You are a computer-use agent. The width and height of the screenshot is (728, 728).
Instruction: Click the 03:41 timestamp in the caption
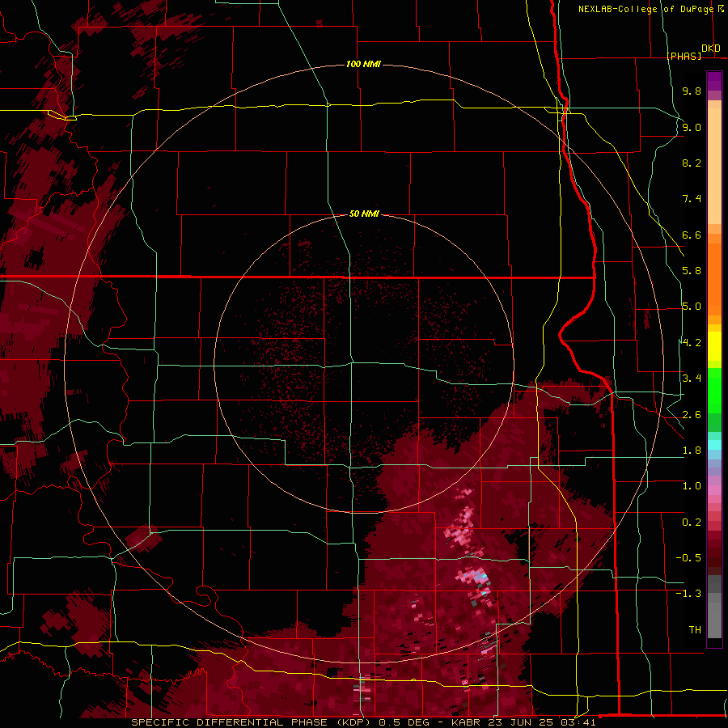pyautogui.click(x=580, y=722)
